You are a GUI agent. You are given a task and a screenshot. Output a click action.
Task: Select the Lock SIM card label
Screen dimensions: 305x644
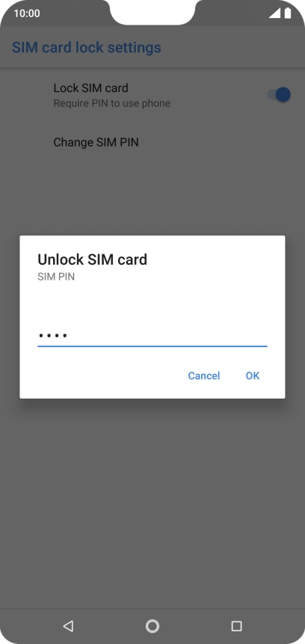pyautogui.click(x=90, y=88)
